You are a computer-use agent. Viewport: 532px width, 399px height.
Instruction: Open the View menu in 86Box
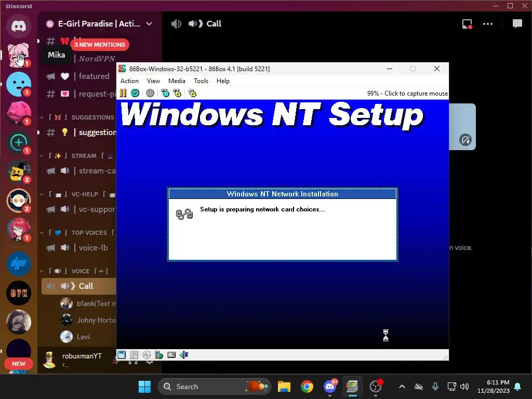pos(153,81)
